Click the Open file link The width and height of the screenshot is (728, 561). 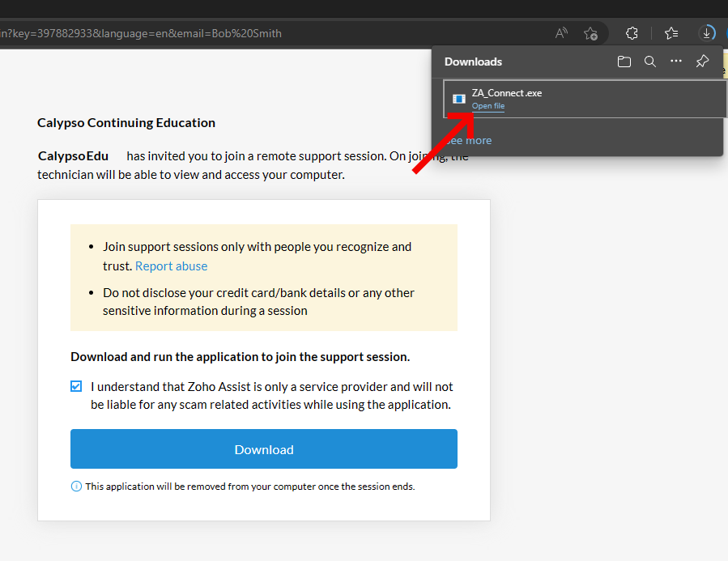point(488,106)
